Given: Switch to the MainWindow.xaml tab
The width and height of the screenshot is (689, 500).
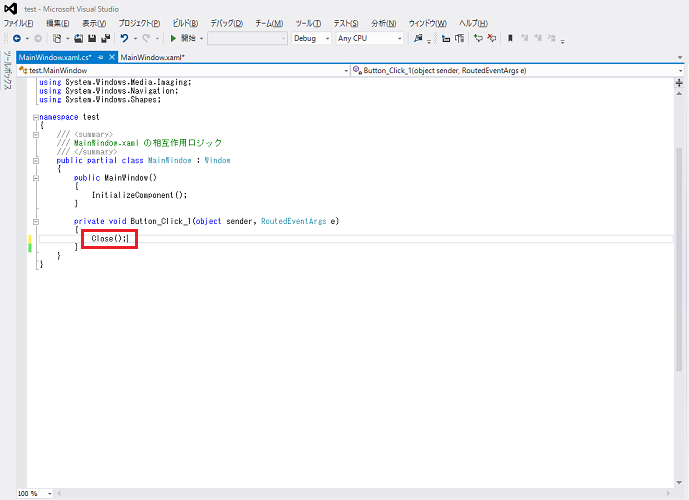Looking at the screenshot, I should [152, 57].
